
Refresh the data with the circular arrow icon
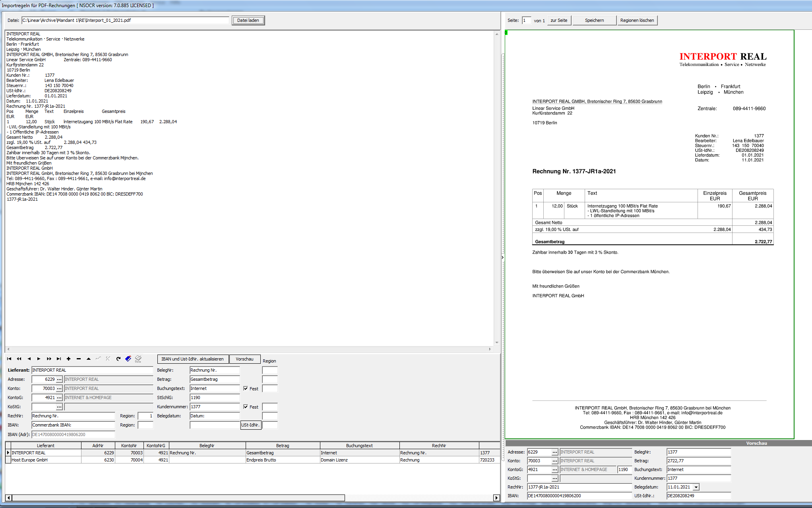point(118,359)
